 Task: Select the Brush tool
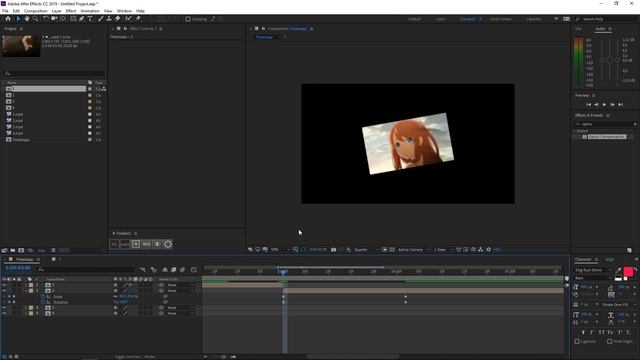100,19
